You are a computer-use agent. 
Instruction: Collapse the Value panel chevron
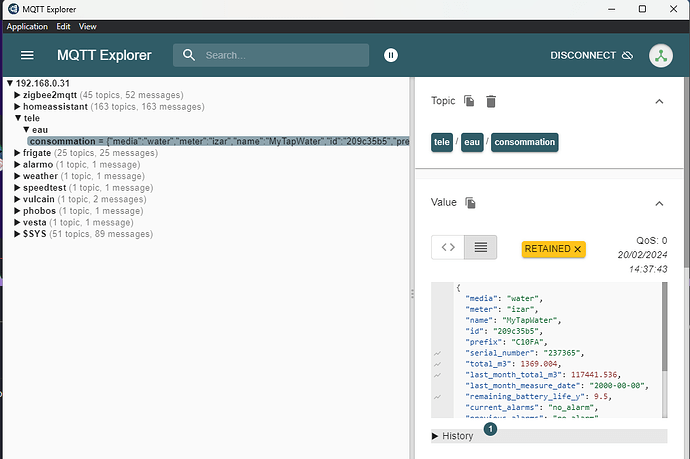[x=659, y=204]
